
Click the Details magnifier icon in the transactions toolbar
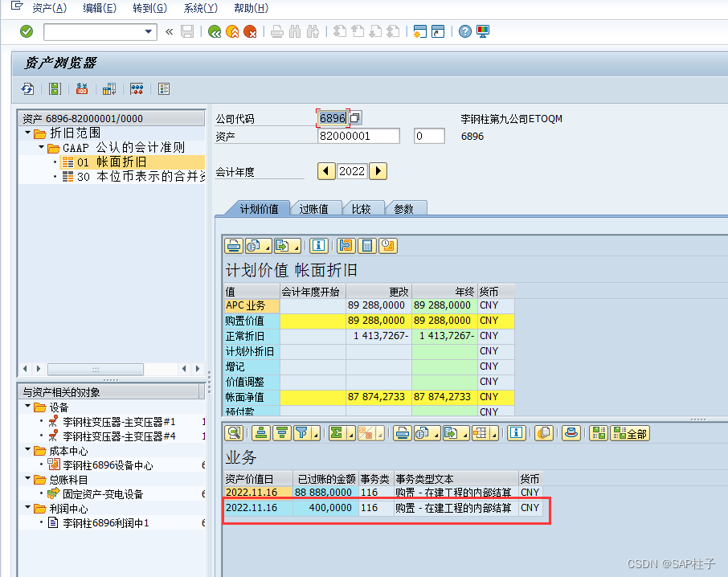pos(234,434)
